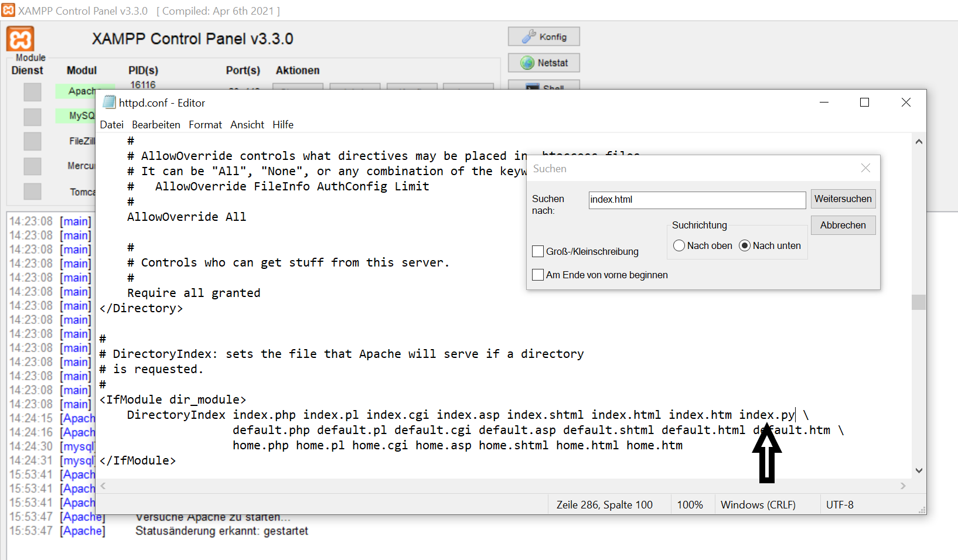This screenshot has height=560, width=958.
Task: Toggle the Mercury service checkbox in XAMPP
Action: pos(32,166)
